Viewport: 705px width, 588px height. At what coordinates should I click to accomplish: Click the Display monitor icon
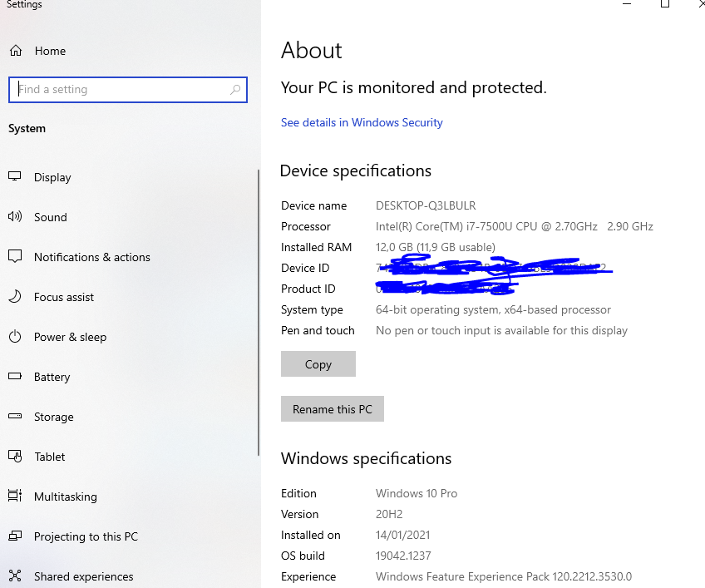click(x=15, y=177)
